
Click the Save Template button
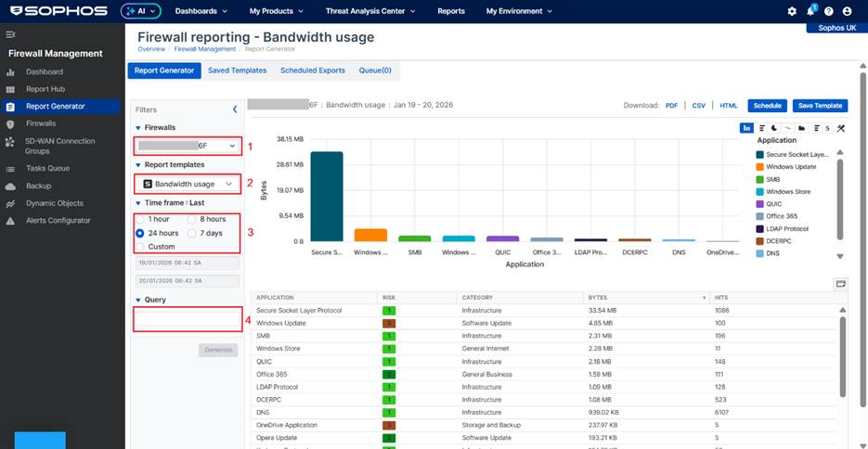(x=820, y=106)
